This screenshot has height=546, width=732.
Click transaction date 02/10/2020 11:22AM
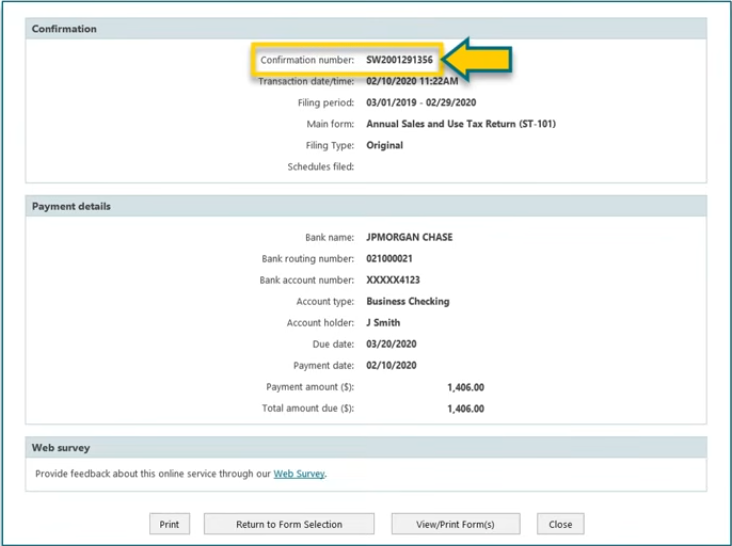(412, 81)
